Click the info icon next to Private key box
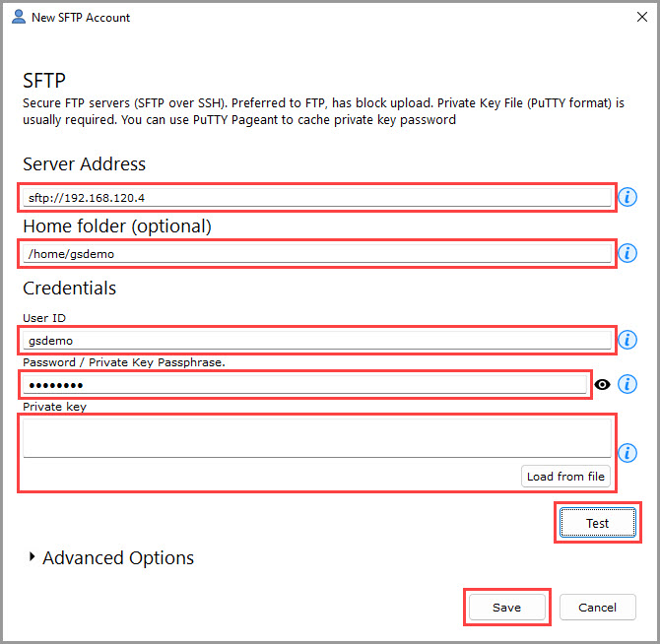This screenshot has height=644, width=660. pos(627,453)
